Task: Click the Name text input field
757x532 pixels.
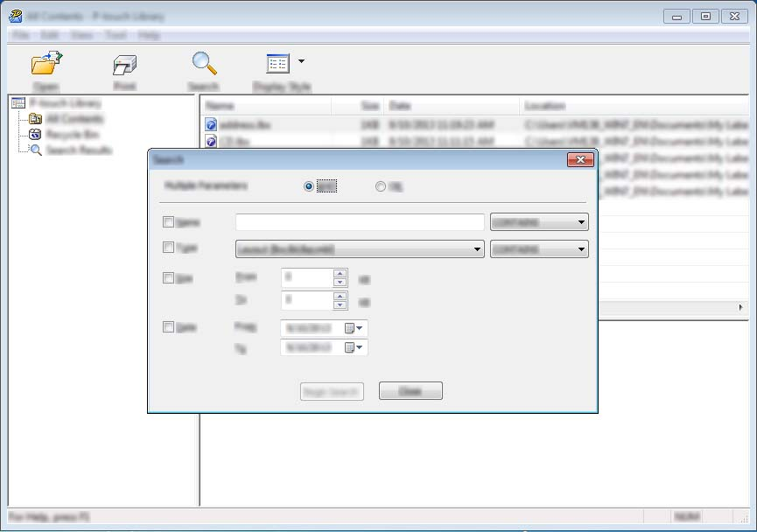Action: click(x=360, y=222)
